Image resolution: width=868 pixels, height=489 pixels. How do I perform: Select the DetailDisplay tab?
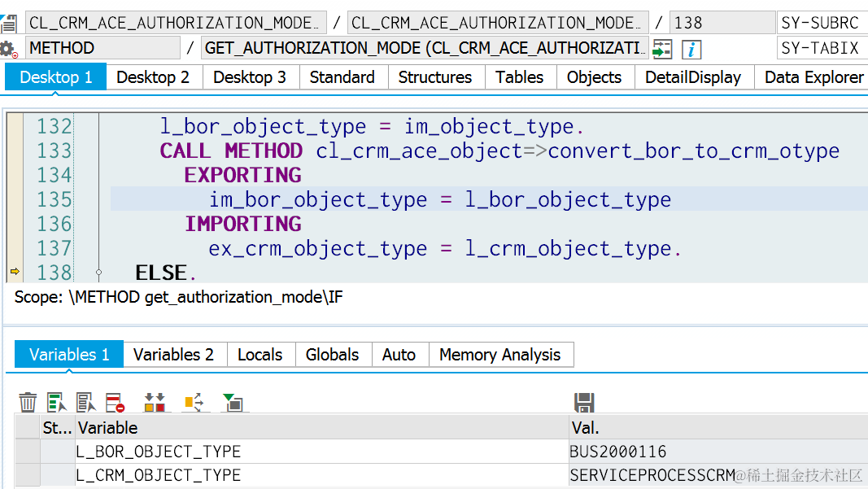tap(694, 77)
